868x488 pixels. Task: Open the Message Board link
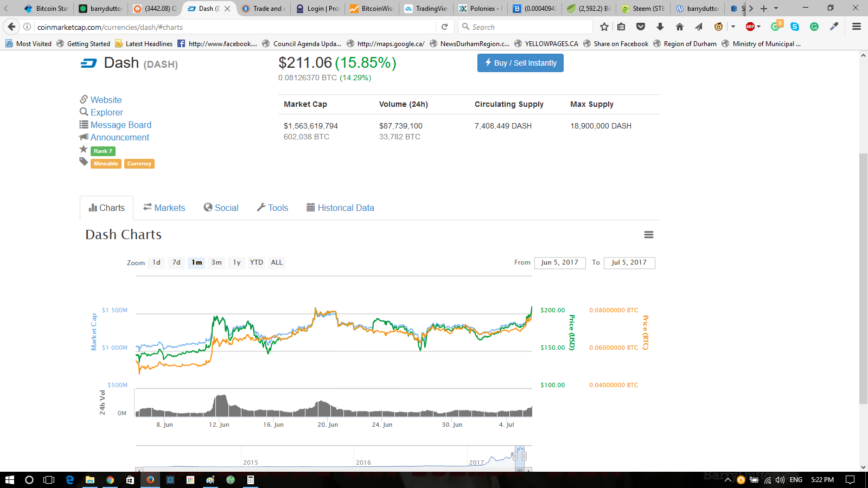[121, 125]
